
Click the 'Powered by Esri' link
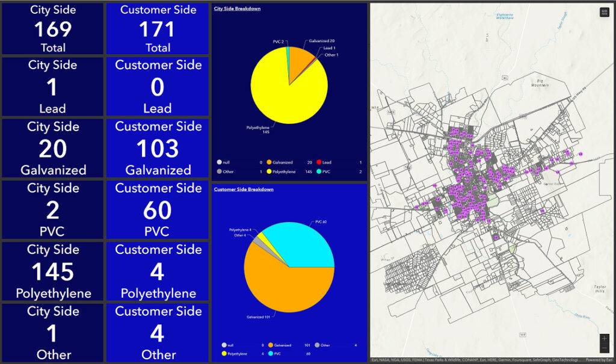tap(599, 360)
